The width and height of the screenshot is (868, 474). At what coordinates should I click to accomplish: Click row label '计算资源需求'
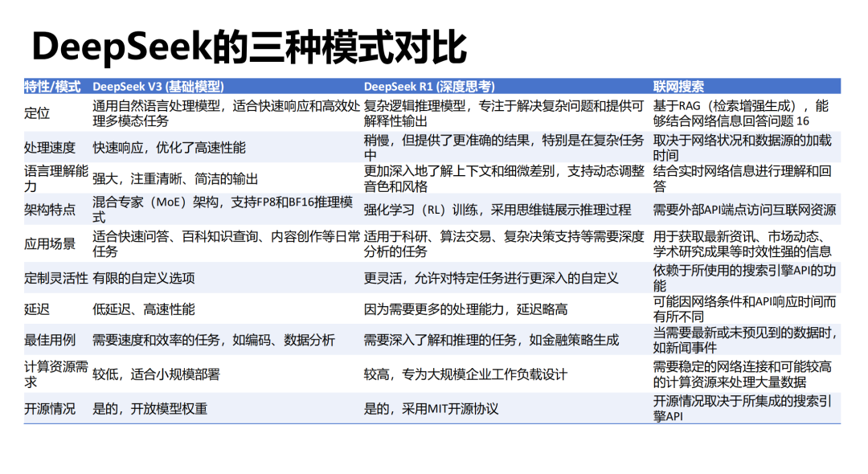tap(56, 374)
